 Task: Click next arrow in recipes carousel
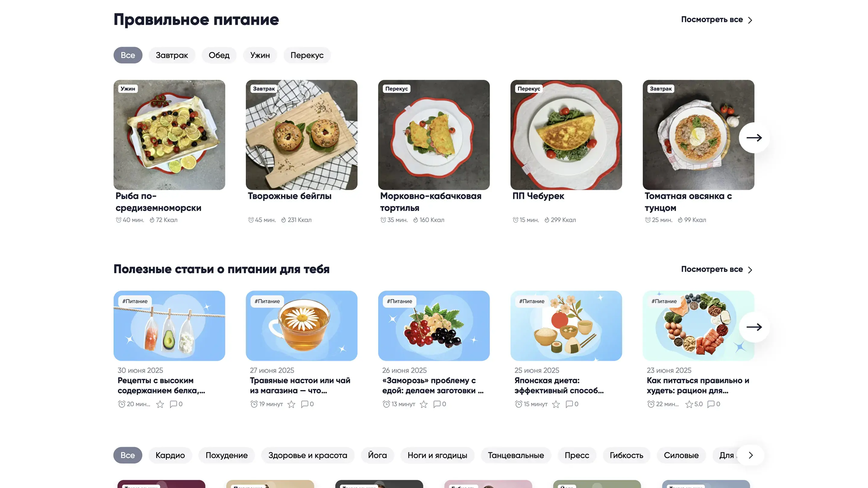tap(754, 138)
